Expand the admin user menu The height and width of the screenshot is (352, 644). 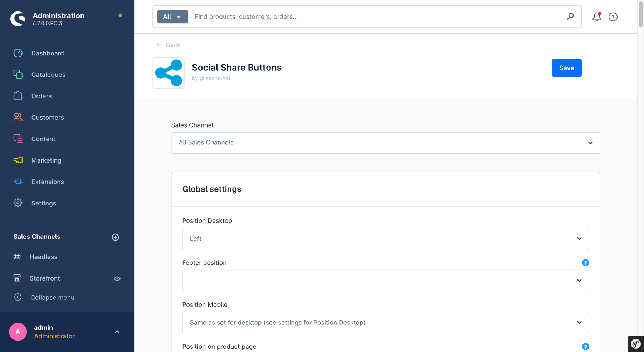(117, 332)
